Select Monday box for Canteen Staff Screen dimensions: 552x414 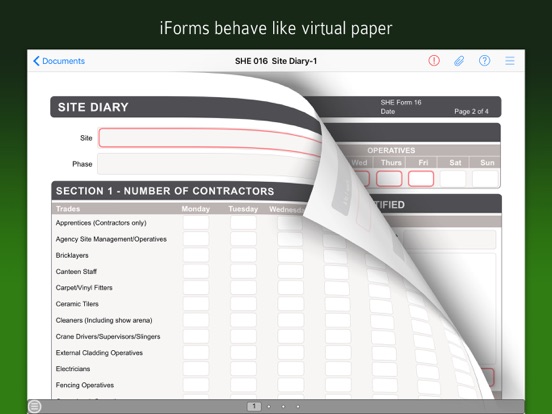196,271
